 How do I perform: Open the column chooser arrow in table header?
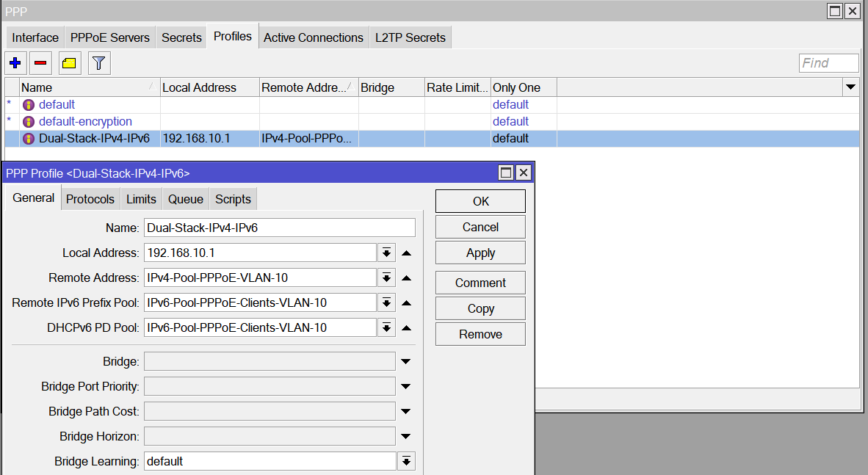tap(850, 87)
